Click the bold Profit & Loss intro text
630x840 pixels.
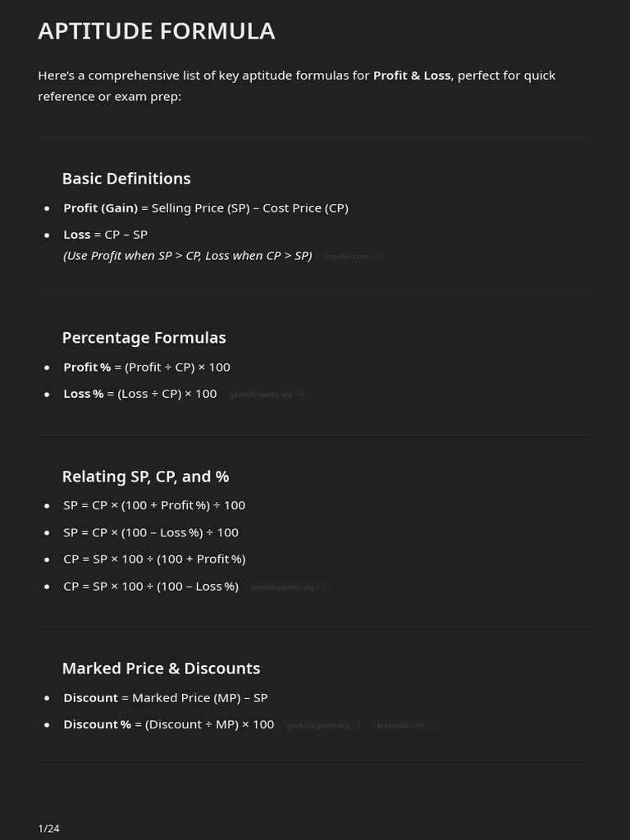pyautogui.click(x=412, y=75)
